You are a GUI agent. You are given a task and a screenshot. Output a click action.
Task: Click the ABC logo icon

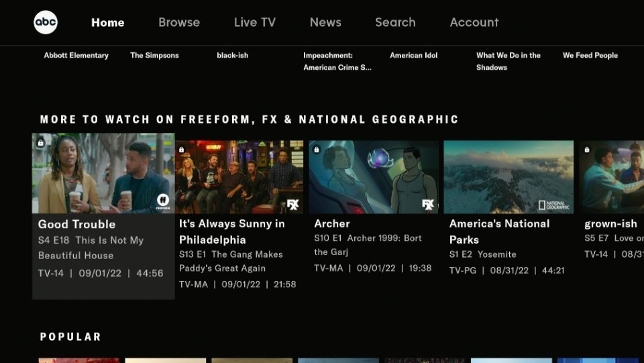pyautogui.click(x=46, y=22)
